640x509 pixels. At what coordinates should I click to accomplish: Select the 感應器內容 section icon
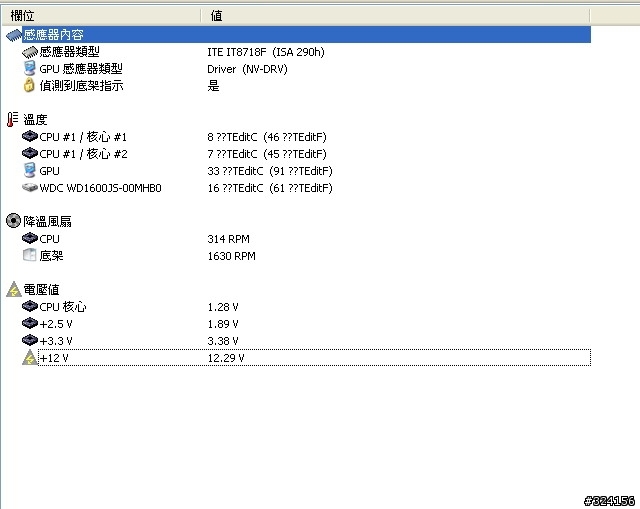14,35
